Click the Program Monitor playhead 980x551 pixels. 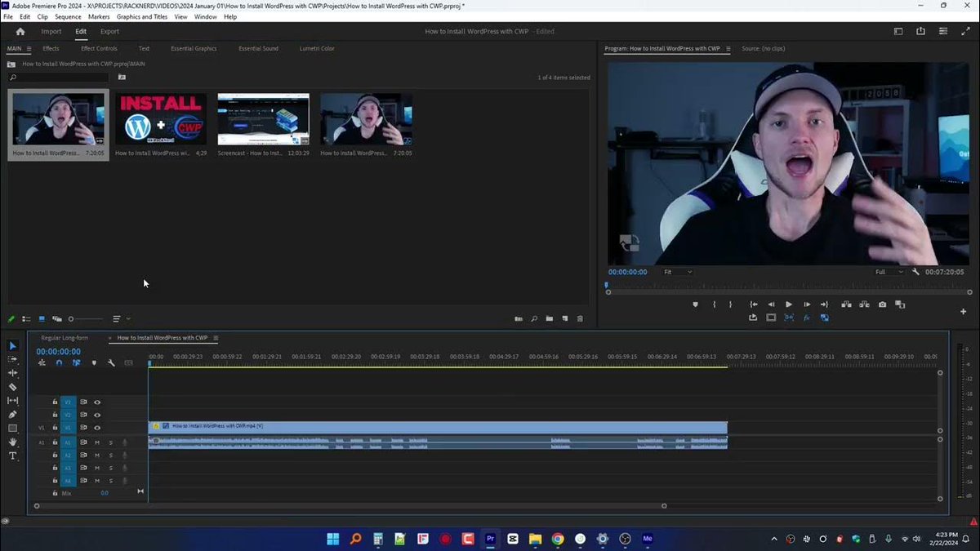(x=607, y=285)
